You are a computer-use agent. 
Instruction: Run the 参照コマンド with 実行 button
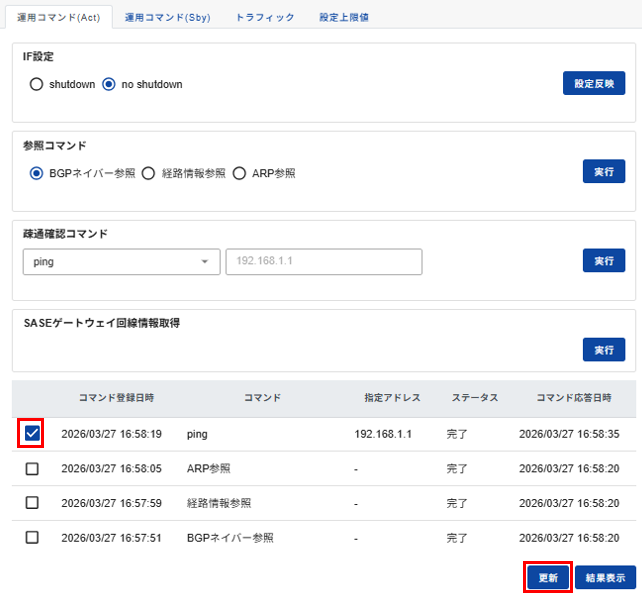603,172
